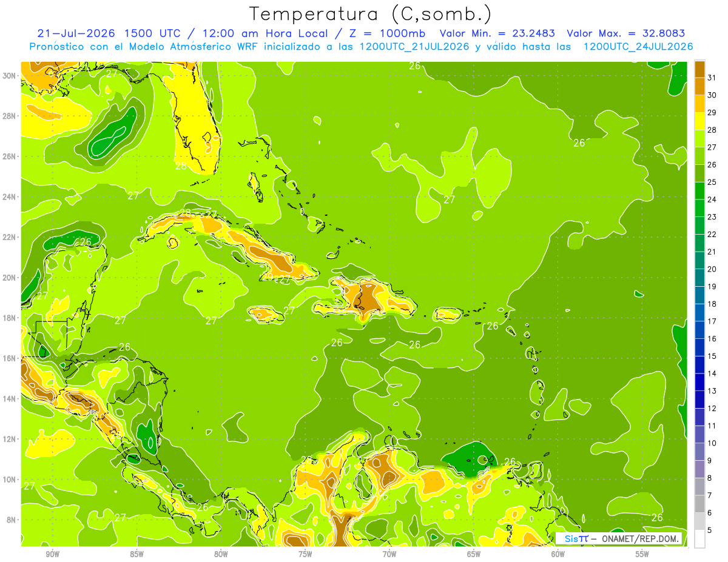Screen dimensions: 728x562
Task: Click the latitude axis label 24N
Action: [x=9, y=196]
